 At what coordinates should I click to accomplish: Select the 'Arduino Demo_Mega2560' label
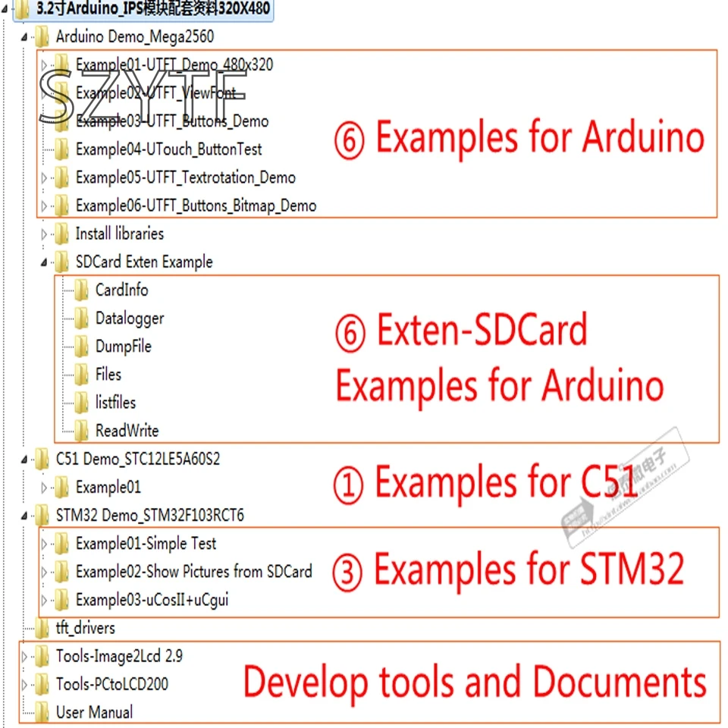pyautogui.click(x=135, y=36)
